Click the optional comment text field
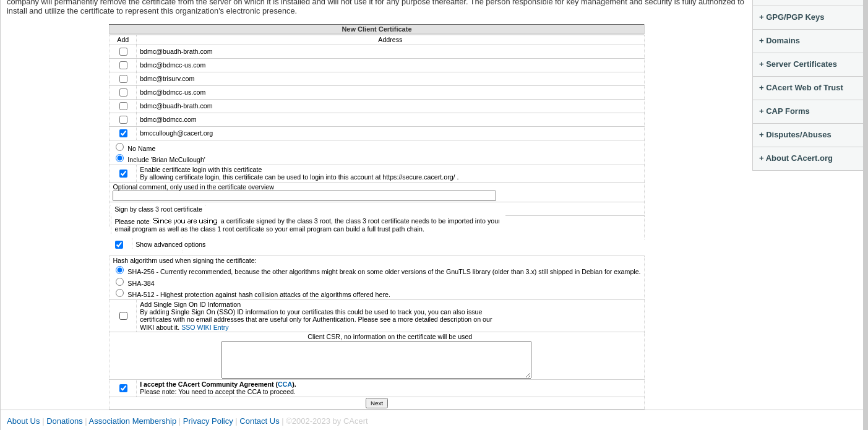The width and height of the screenshot is (868, 430). pos(304,196)
